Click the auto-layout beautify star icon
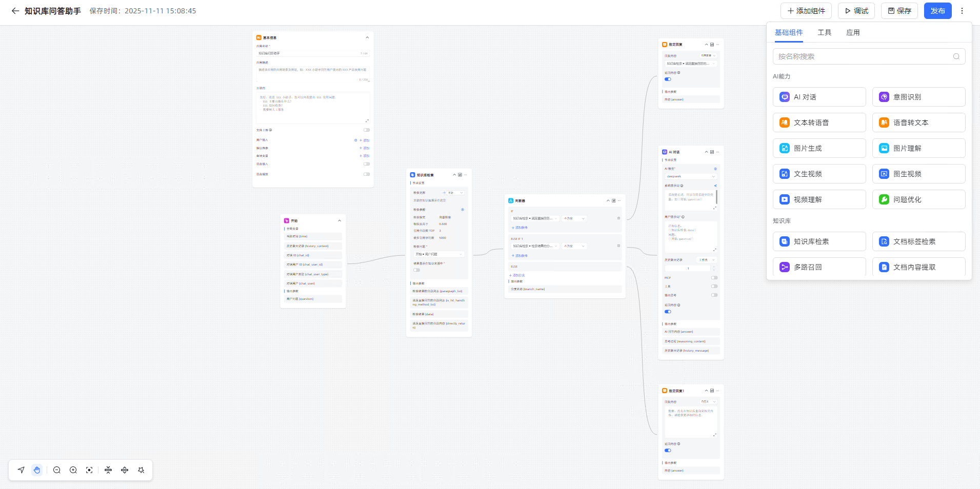 (141, 470)
